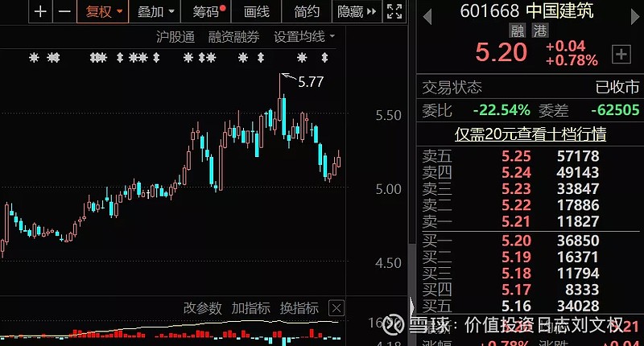Click 卖五 volume 57178
Screen dimensions: 644x346
coord(578,156)
